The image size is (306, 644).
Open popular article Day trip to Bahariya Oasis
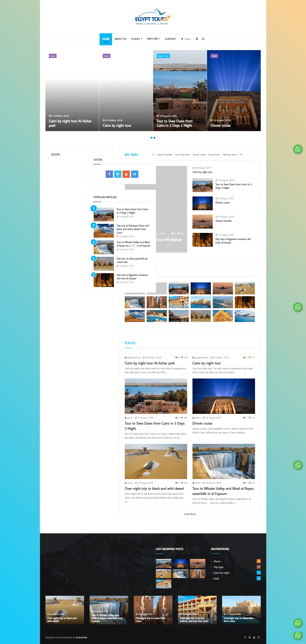133,229
